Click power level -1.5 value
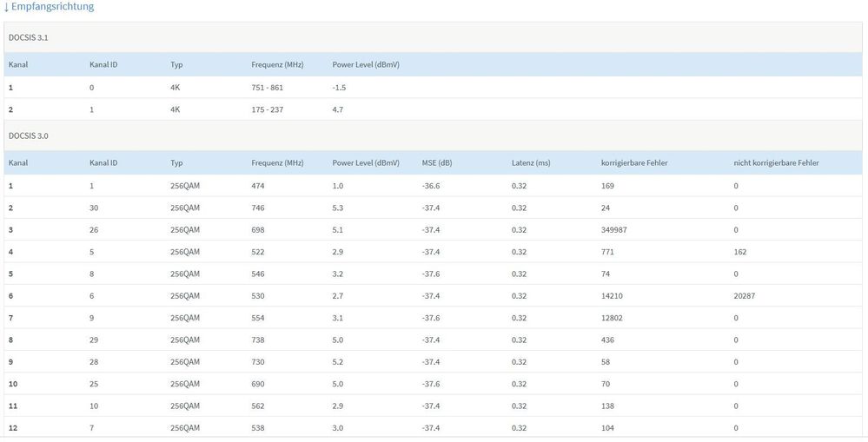 point(340,88)
